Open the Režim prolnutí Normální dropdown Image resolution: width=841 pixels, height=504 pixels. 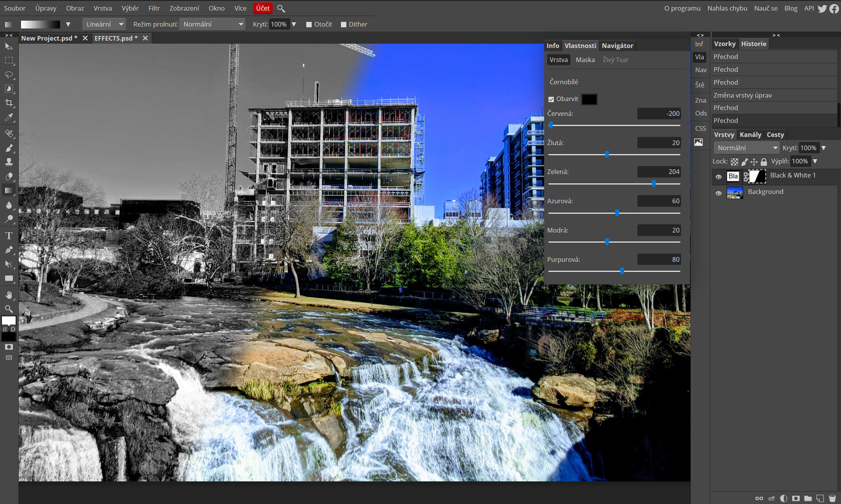point(213,24)
